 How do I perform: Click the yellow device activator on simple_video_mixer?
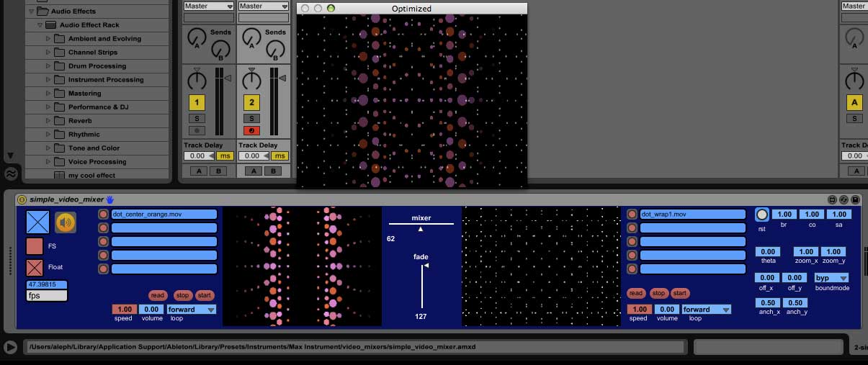click(x=22, y=199)
